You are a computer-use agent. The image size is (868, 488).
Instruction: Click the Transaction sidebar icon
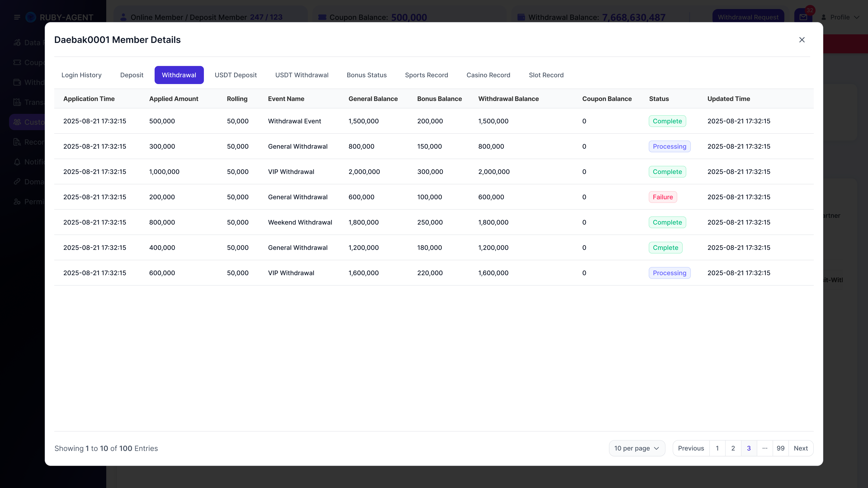click(x=17, y=102)
